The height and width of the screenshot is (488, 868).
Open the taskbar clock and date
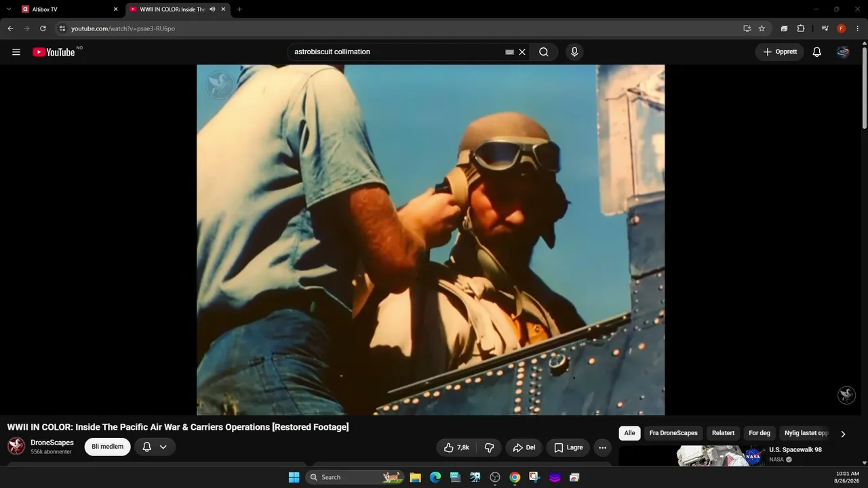pyautogui.click(x=847, y=477)
